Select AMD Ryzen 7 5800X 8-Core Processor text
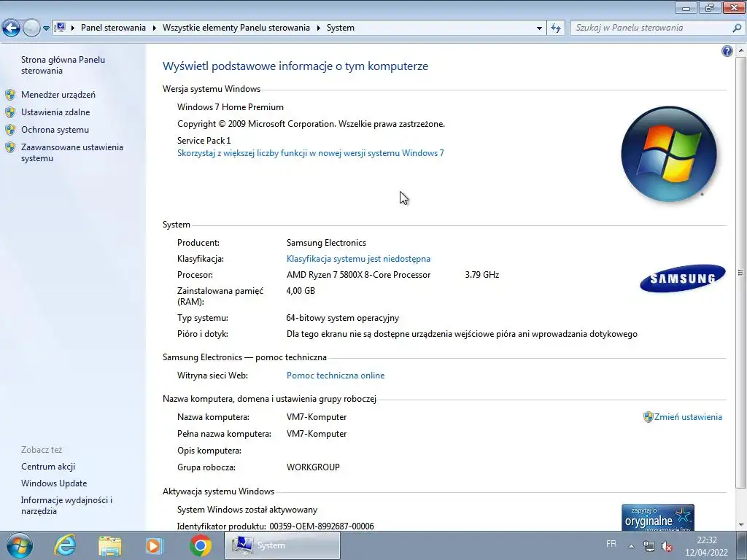 (358, 275)
